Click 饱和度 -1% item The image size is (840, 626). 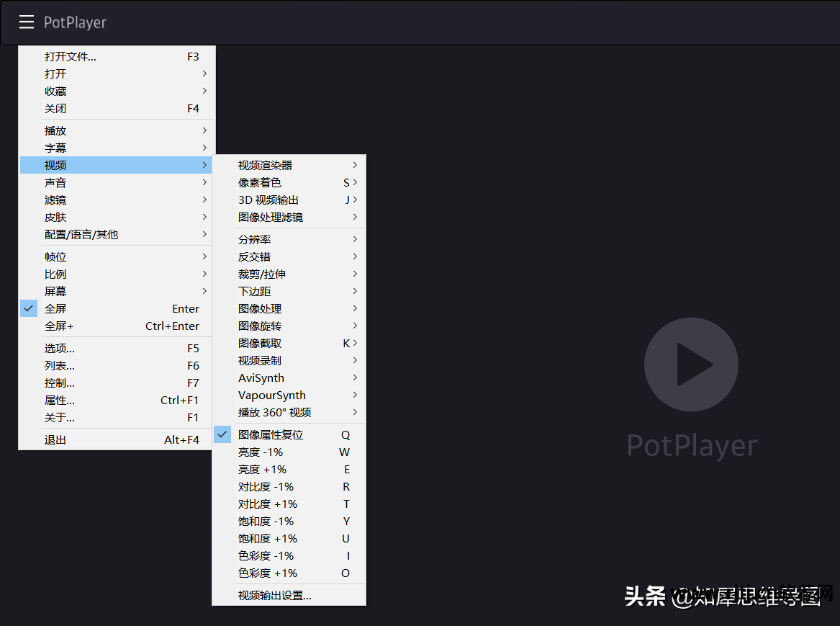coord(289,521)
